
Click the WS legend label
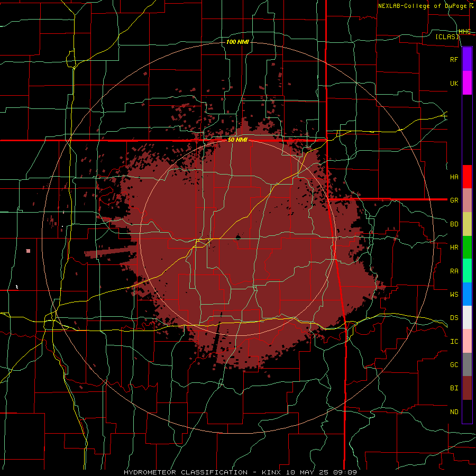454,295
